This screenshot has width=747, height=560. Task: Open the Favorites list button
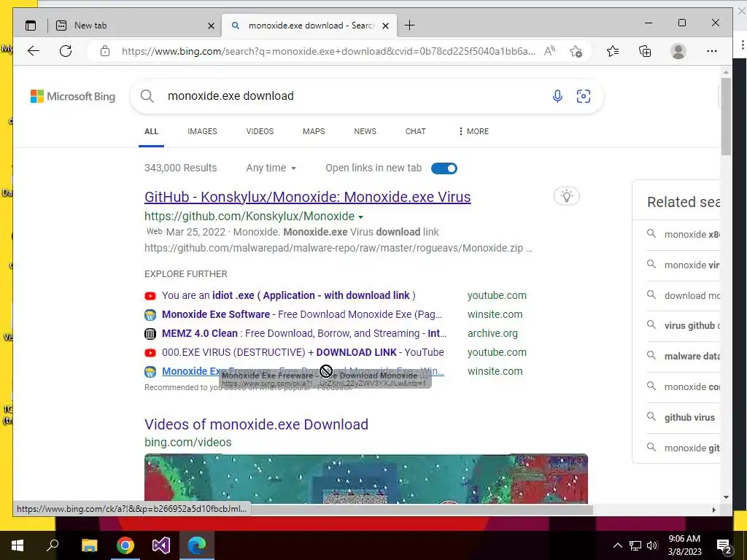[x=613, y=51]
